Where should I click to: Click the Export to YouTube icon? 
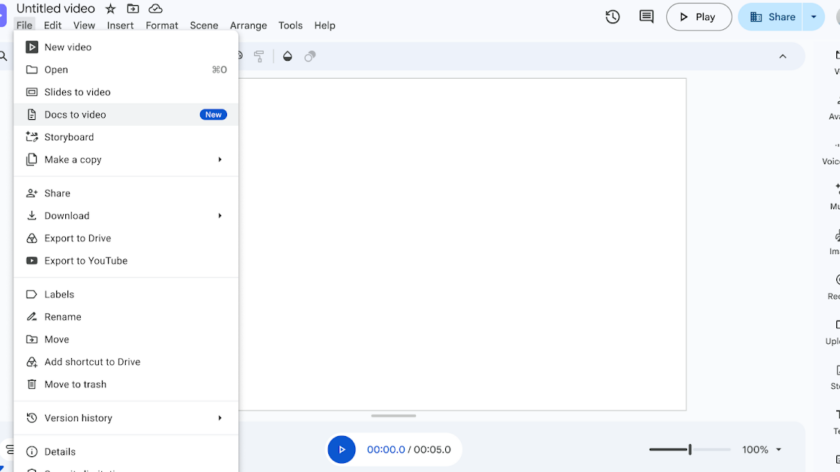pos(32,261)
